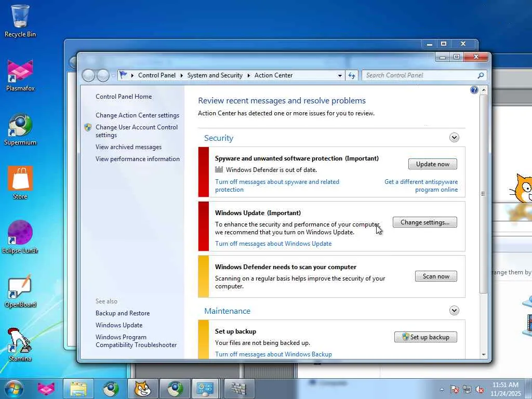Image resolution: width=532 pixels, height=399 pixels.
Task: Open Change Action Center settings
Action: pyautogui.click(x=137, y=115)
